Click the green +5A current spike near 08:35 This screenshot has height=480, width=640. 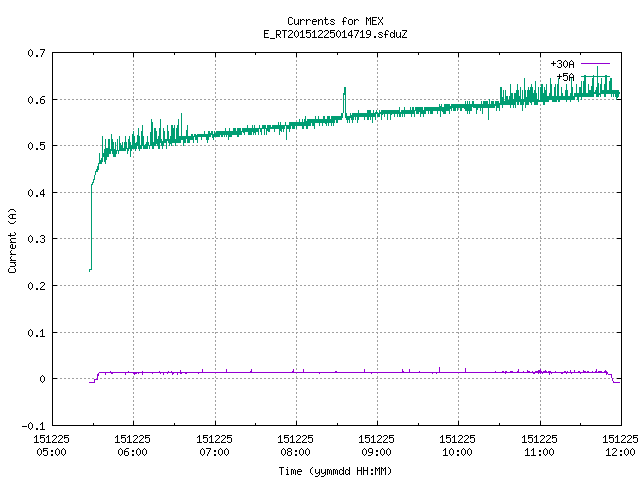(x=344, y=102)
